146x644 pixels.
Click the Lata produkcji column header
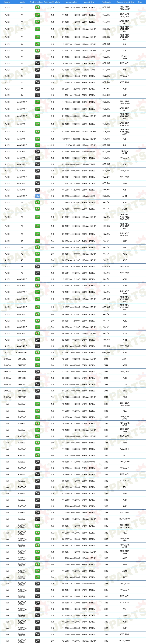tap(71, 2)
